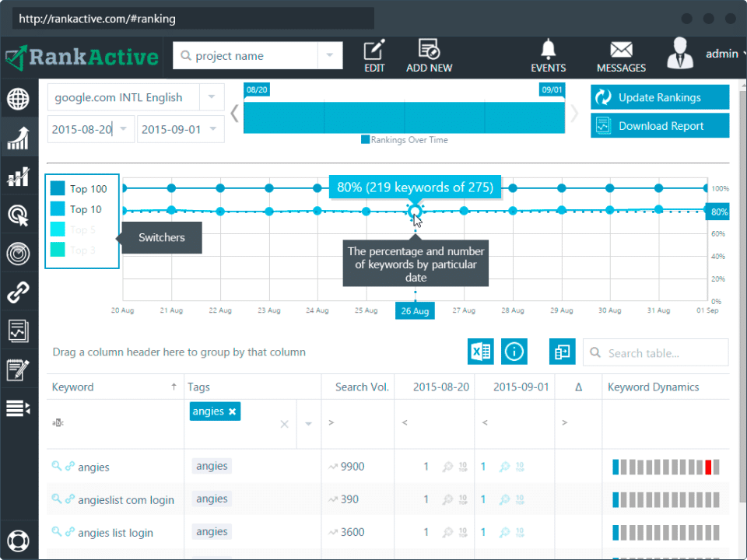Open the globe icon in sidebar
This screenshot has width=747, height=560.
[18, 99]
